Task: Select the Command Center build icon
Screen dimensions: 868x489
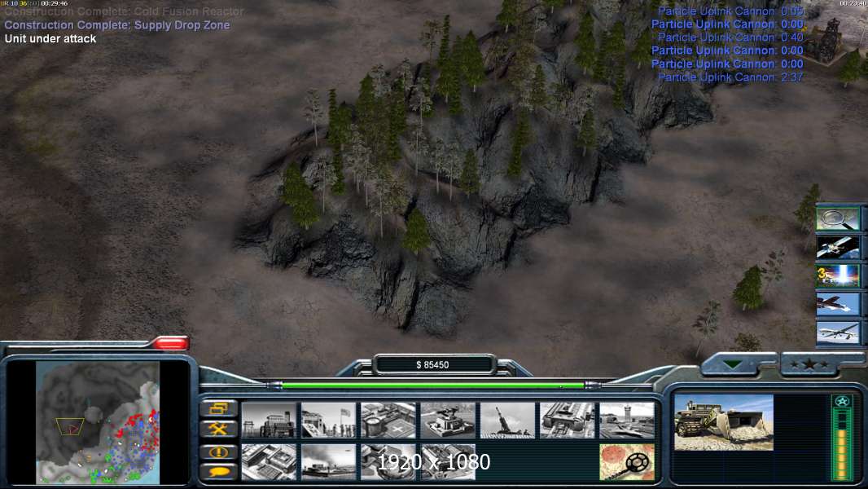Action: coord(448,462)
